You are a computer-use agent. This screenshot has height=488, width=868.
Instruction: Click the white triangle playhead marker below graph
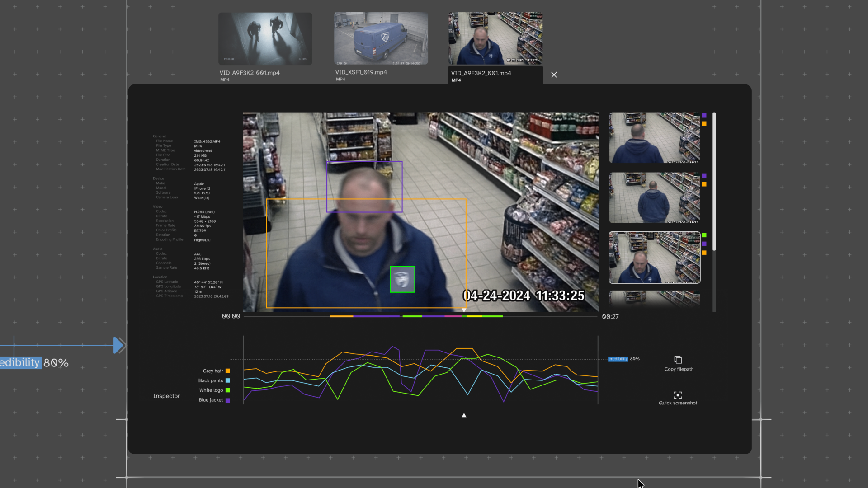point(464,415)
